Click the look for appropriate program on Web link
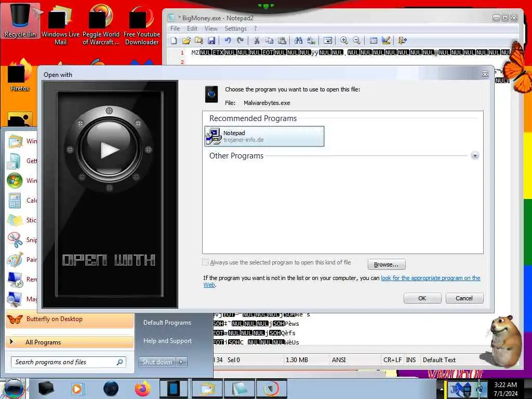 [x=430, y=278]
